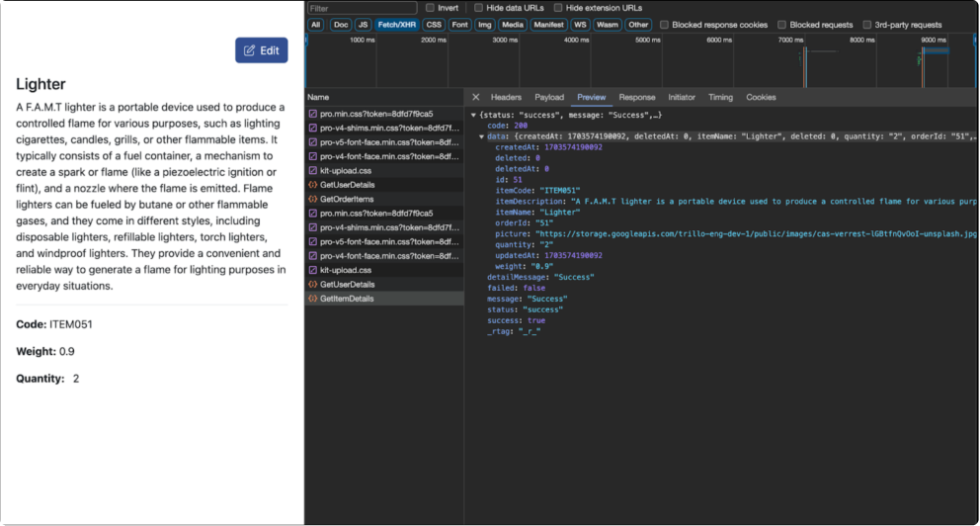Click the picture URL value
The image size is (980, 526).
pyautogui.click(x=756, y=234)
